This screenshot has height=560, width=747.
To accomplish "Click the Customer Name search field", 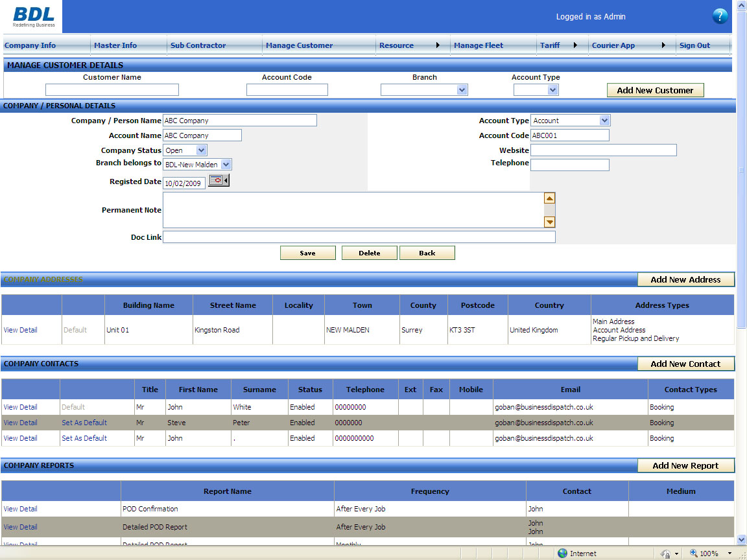I will tap(112, 89).
